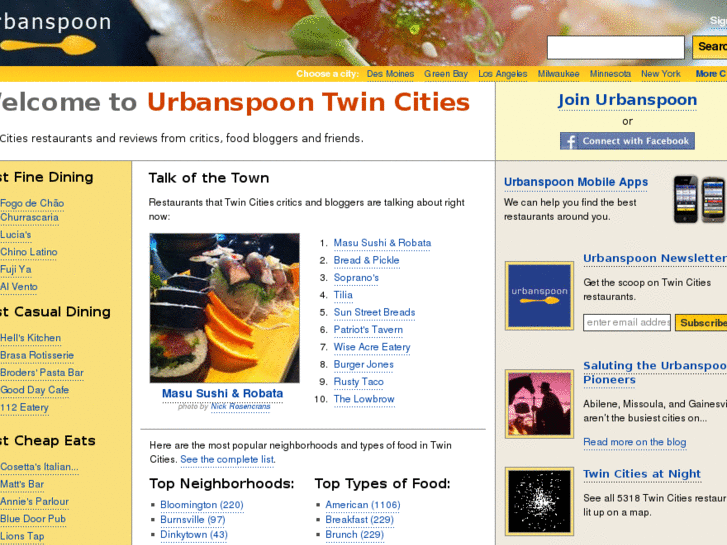Open the Twin Cities at Night map thumbnail
This screenshot has height=545, width=727.
pyautogui.click(x=539, y=501)
